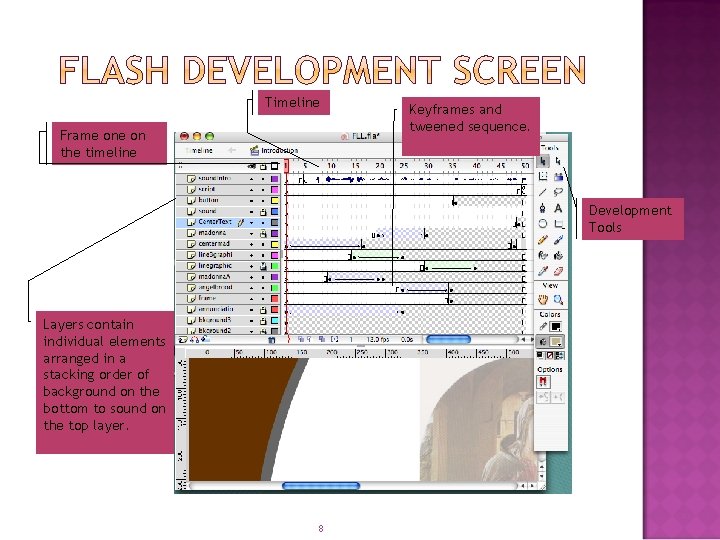
Task: Open the Stroke Color swatch
Action: 556,327
